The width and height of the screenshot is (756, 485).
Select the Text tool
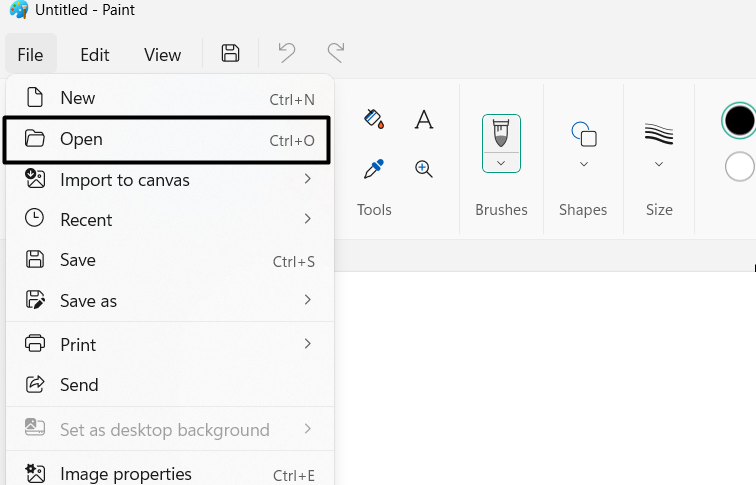[x=424, y=120]
